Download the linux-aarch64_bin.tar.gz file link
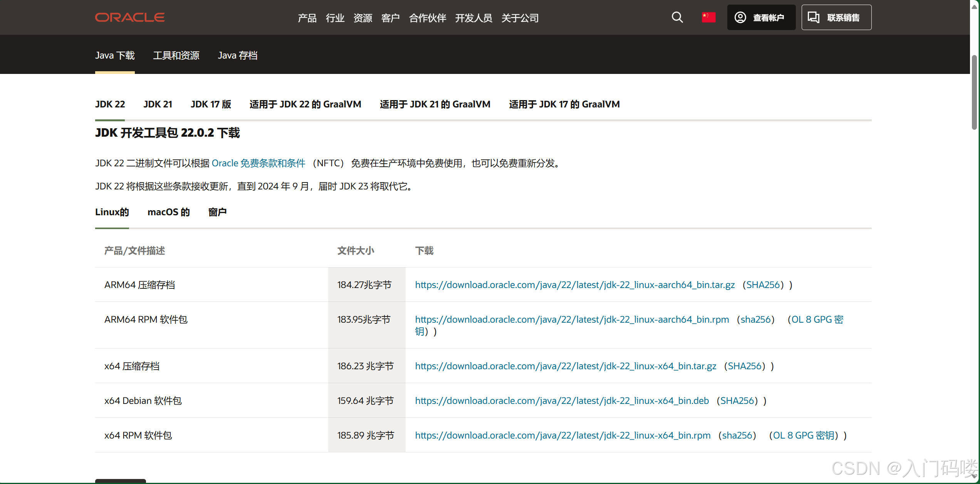980x484 pixels. [x=574, y=285]
